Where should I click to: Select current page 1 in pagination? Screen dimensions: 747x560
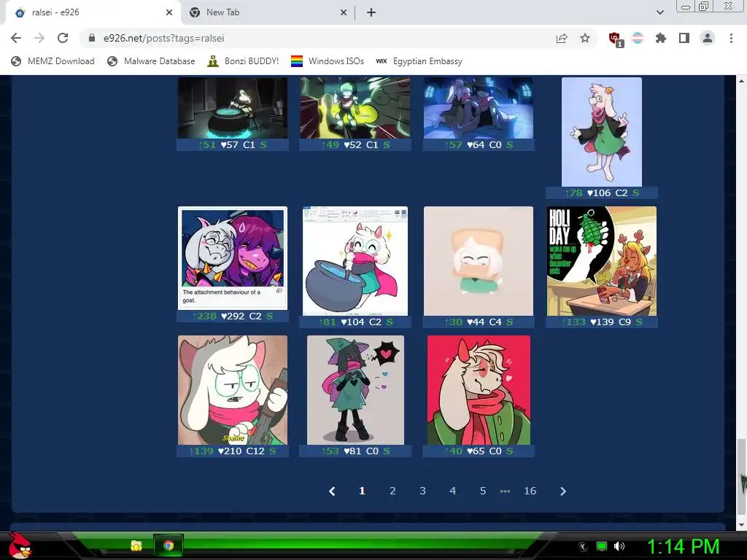(362, 491)
